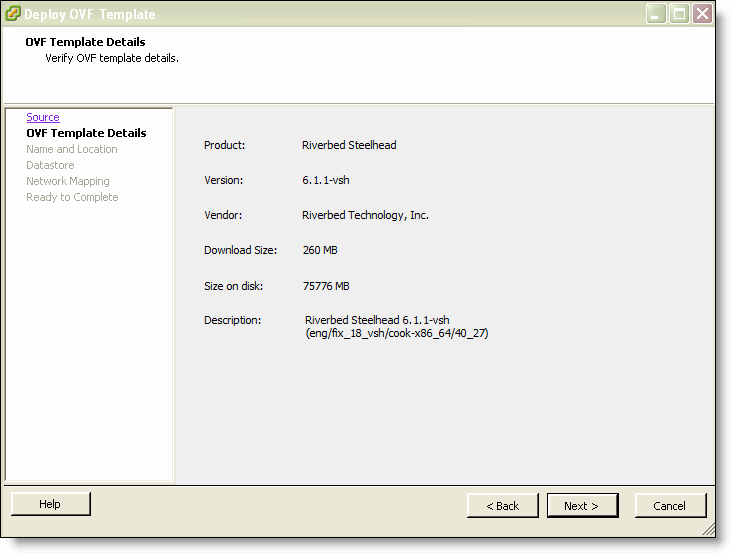Viewport: 732px width, 554px height.
Task: Open Help for this wizard
Action: (50, 504)
